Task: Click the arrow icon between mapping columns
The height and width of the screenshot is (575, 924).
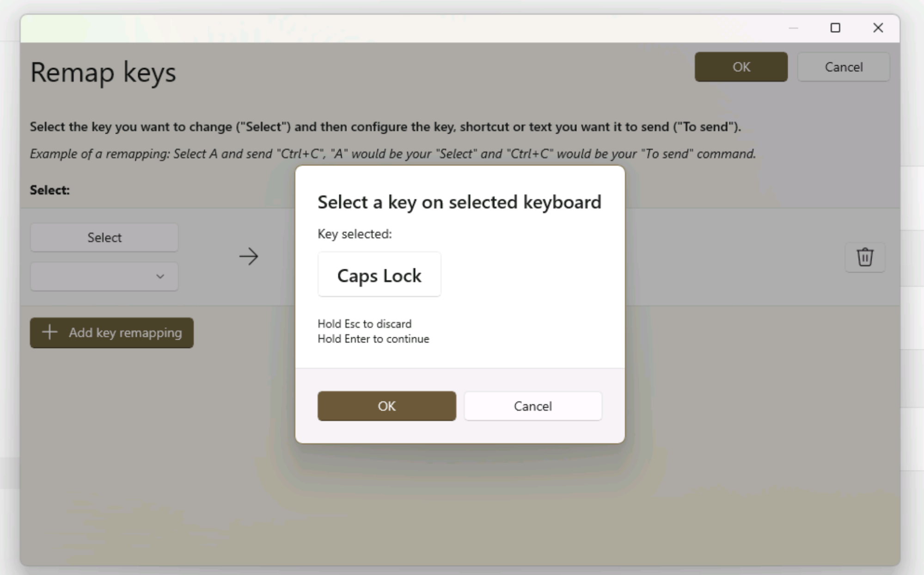Action: point(249,256)
